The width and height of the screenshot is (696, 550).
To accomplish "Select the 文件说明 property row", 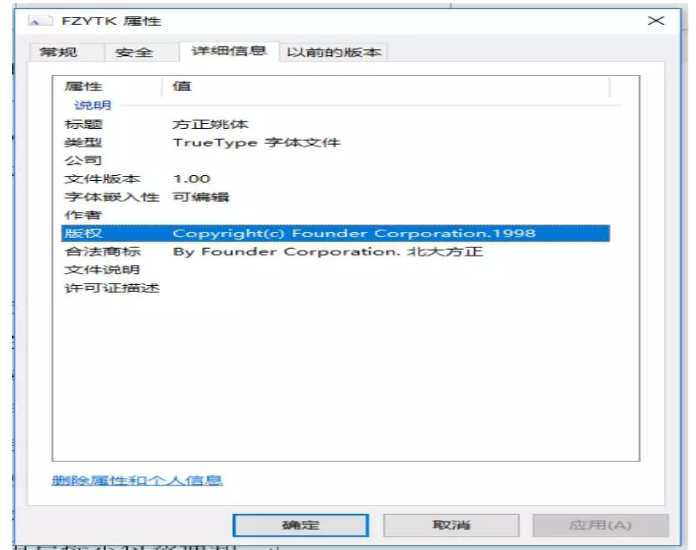I will coord(102,270).
